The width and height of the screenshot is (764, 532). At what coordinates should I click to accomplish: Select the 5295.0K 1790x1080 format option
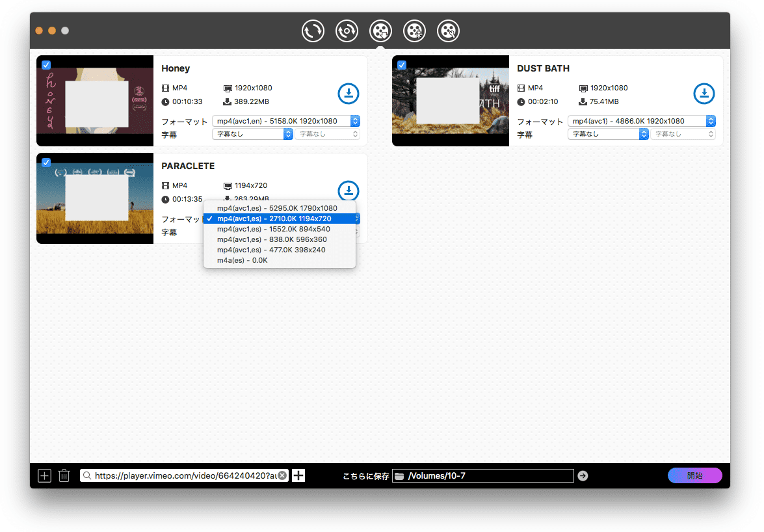point(277,208)
